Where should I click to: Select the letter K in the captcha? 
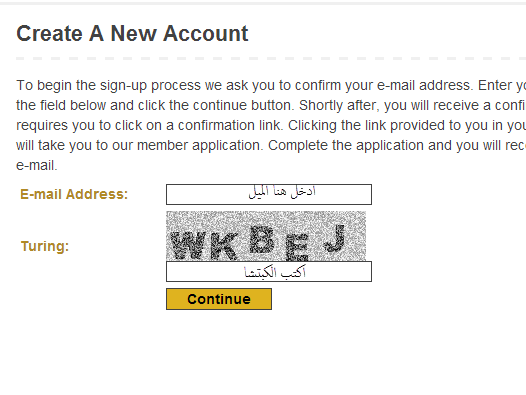tap(220, 247)
